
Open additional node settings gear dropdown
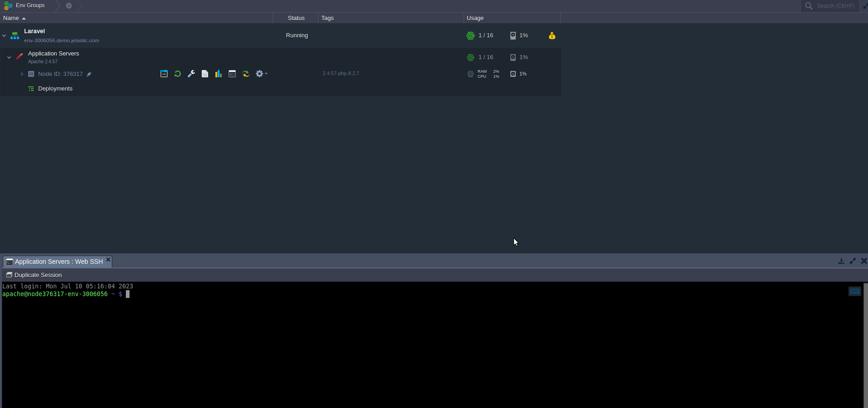261,74
